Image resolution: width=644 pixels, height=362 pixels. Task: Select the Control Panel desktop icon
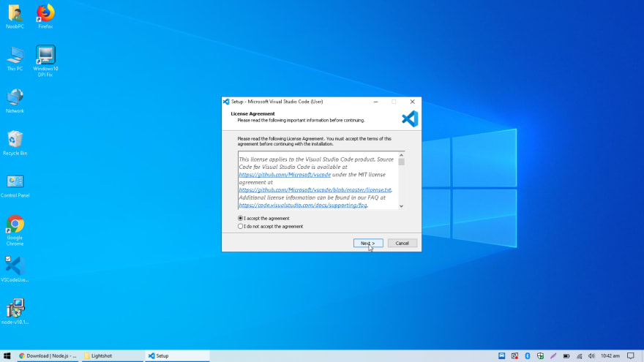15,186
